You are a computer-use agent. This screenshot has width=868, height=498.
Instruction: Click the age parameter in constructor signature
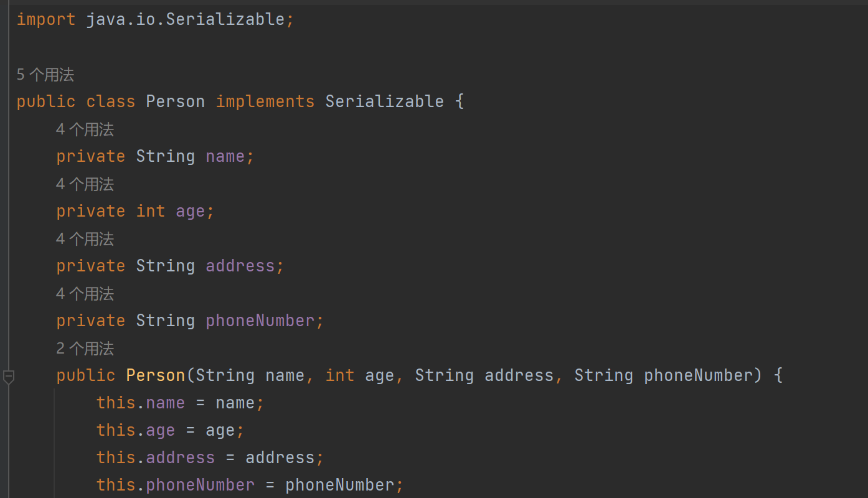pyautogui.click(x=379, y=375)
